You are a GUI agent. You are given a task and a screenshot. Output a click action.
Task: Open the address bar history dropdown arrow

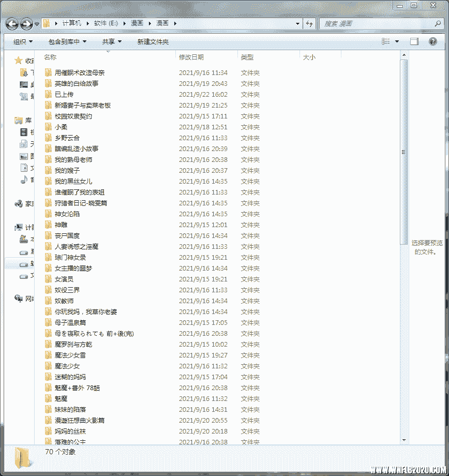pyautogui.click(x=298, y=23)
